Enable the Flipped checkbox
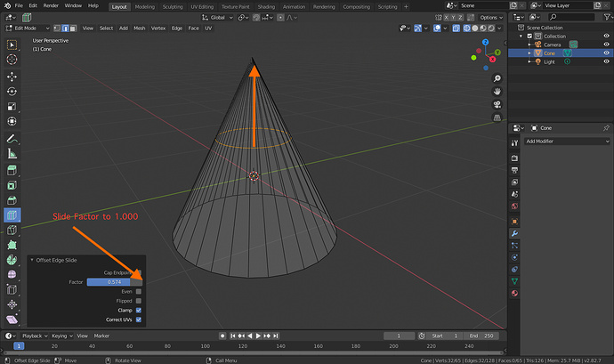 (x=139, y=301)
